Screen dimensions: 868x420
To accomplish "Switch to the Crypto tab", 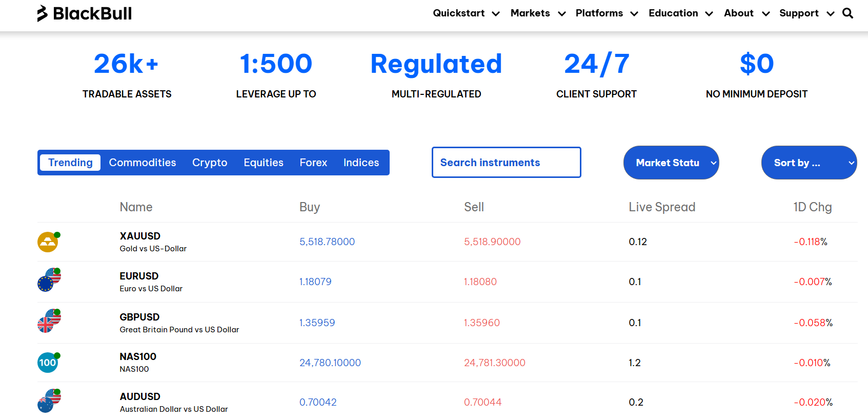I will click(x=210, y=163).
